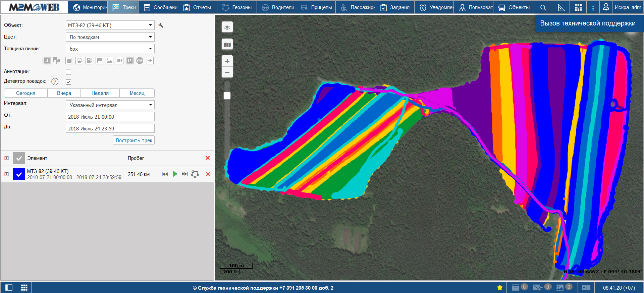Select the Неделя period button
644x293 pixels.
click(100, 93)
